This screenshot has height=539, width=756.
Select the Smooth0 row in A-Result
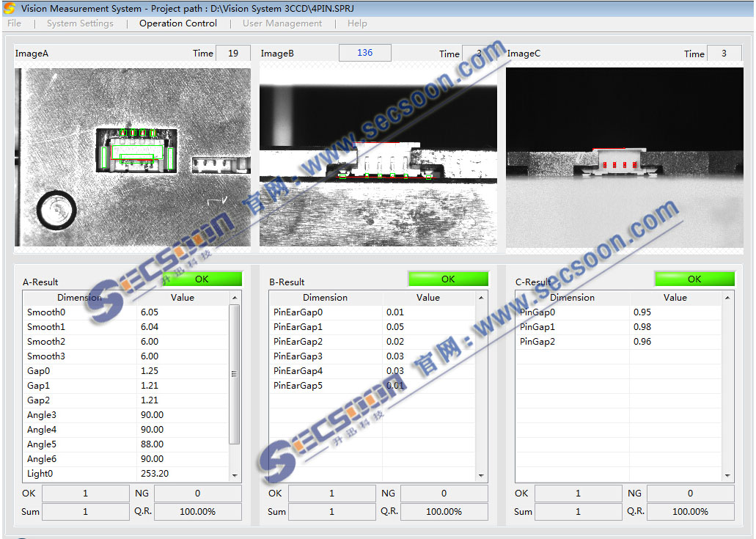[81, 312]
